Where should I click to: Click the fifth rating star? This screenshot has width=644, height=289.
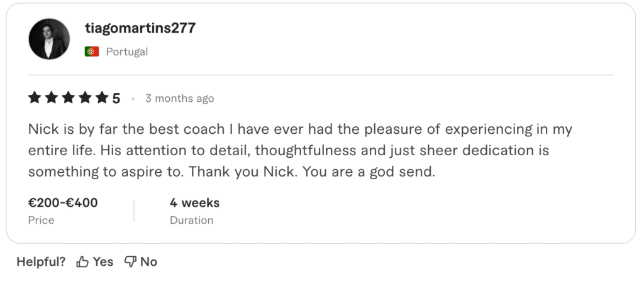click(x=101, y=97)
